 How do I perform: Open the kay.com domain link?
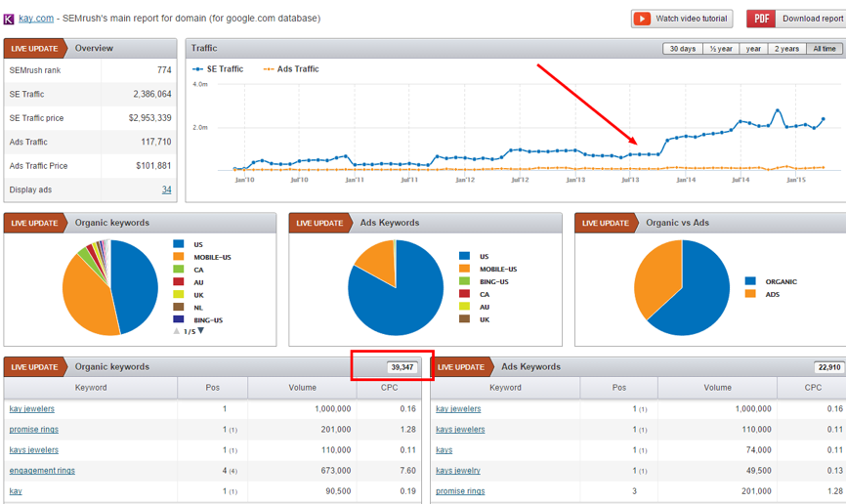click(36, 19)
